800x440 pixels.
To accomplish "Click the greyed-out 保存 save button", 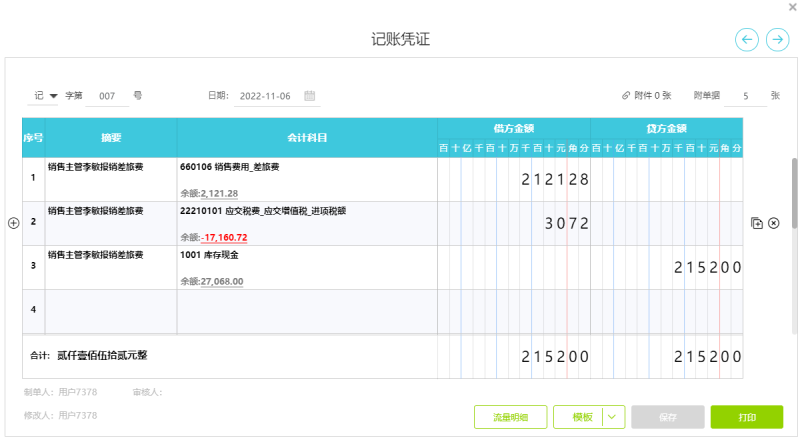I will click(667, 417).
